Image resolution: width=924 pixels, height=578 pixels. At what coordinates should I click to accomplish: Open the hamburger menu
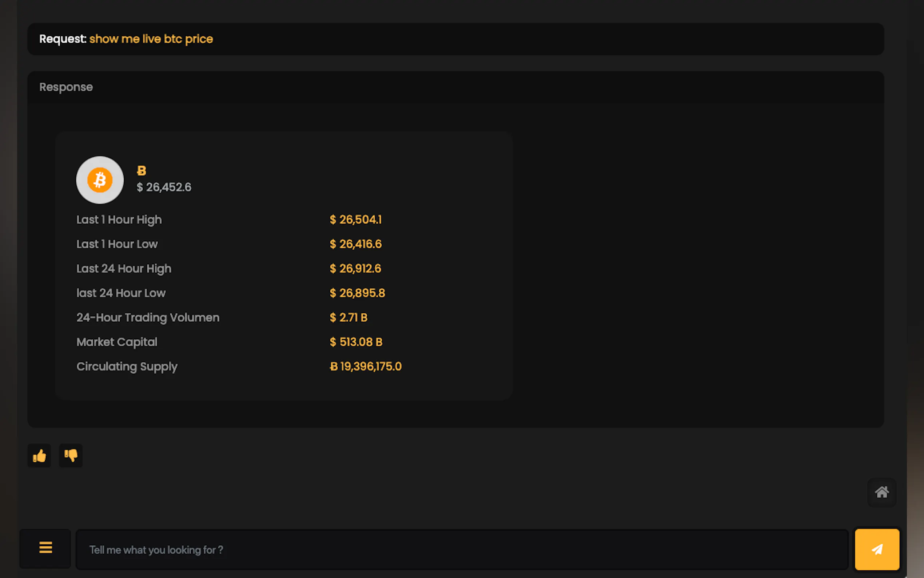45,548
